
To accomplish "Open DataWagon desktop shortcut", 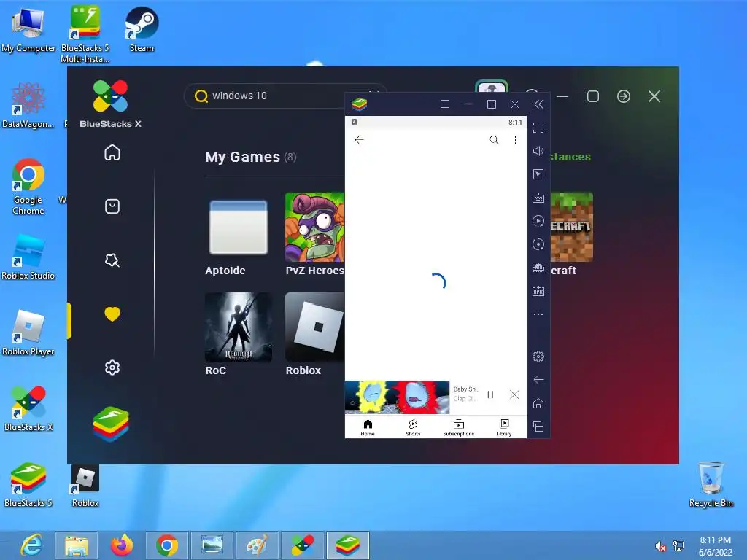I will click(x=28, y=105).
